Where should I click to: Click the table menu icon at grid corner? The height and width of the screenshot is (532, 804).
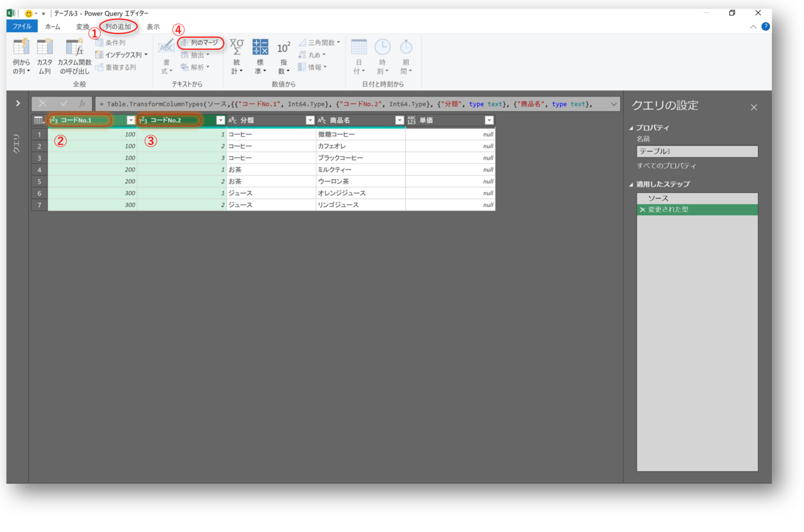(x=40, y=121)
